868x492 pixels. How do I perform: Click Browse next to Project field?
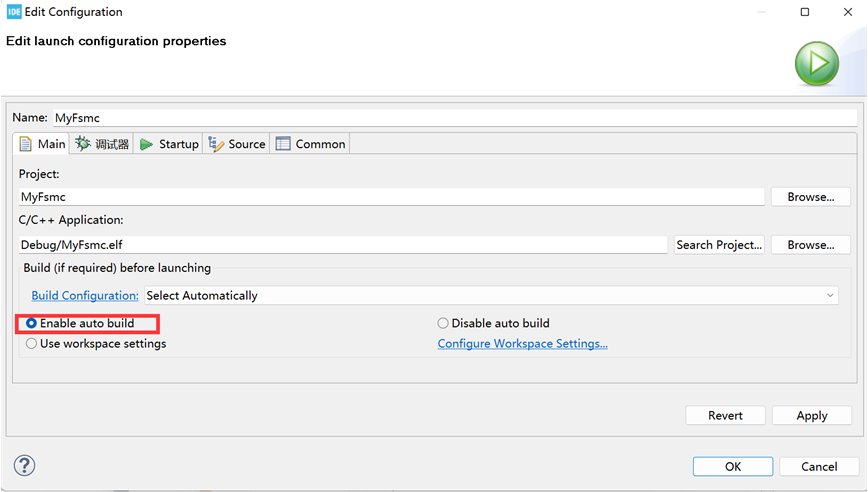coord(810,197)
